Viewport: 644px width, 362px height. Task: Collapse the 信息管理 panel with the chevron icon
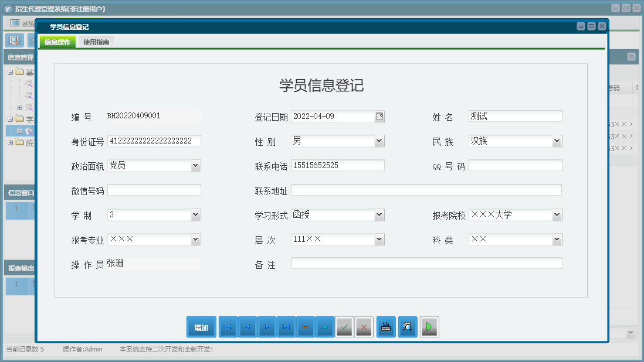tap(632, 57)
